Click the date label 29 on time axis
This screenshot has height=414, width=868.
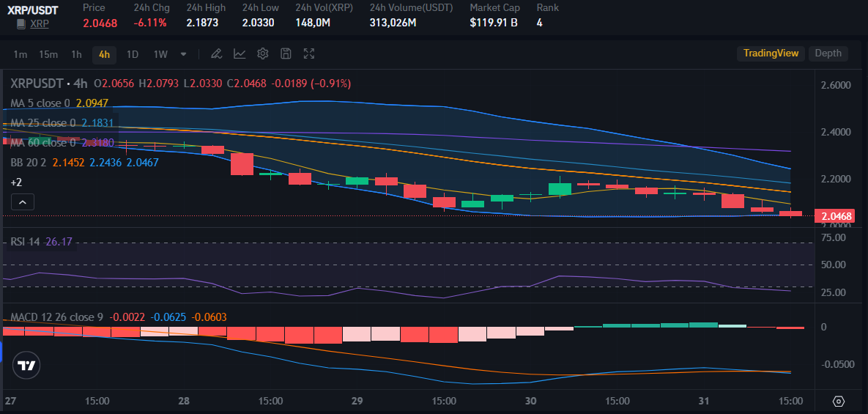tap(357, 401)
